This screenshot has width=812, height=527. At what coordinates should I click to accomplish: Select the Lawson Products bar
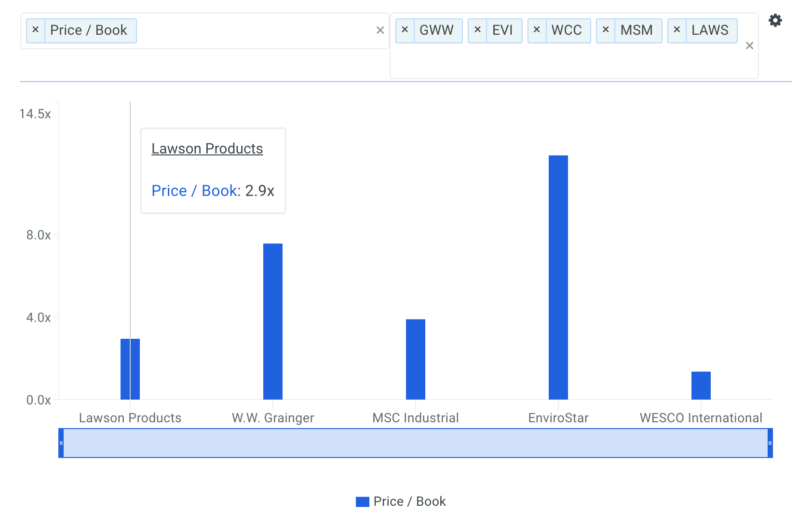point(130,369)
